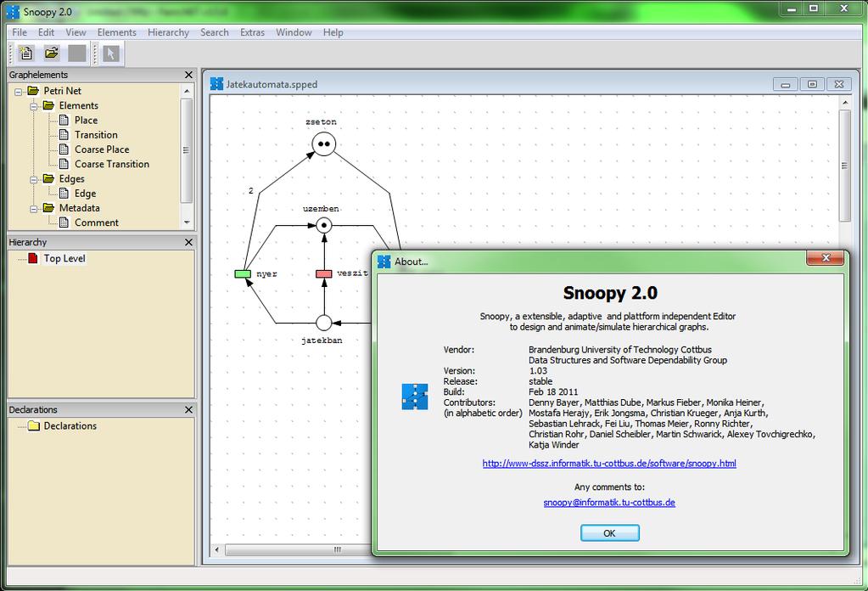Click OK in the About dialog
This screenshot has height=591, width=868.
(x=609, y=533)
